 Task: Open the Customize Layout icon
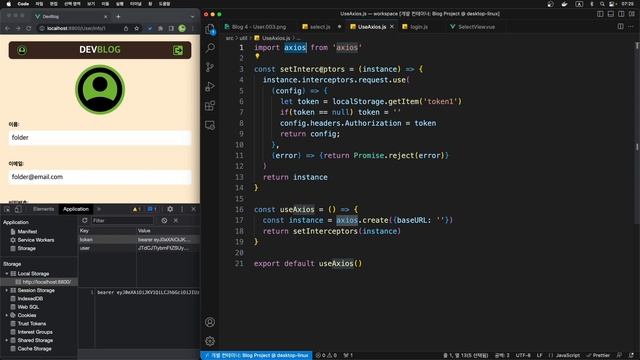(x=632, y=14)
